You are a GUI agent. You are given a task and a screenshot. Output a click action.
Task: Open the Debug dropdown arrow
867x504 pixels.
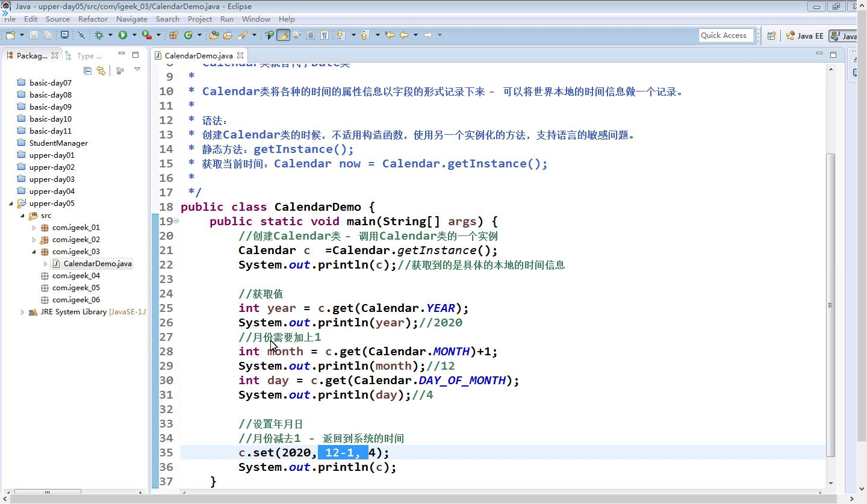[110, 36]
